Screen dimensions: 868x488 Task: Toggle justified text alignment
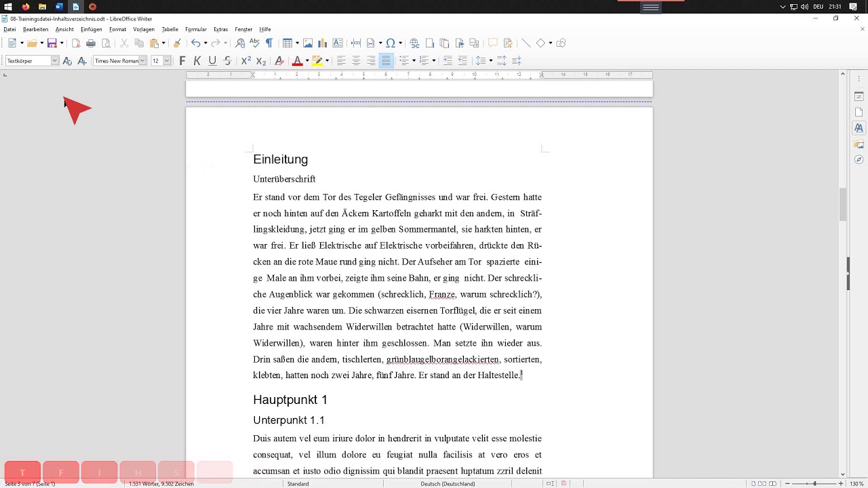click(386, 61)
